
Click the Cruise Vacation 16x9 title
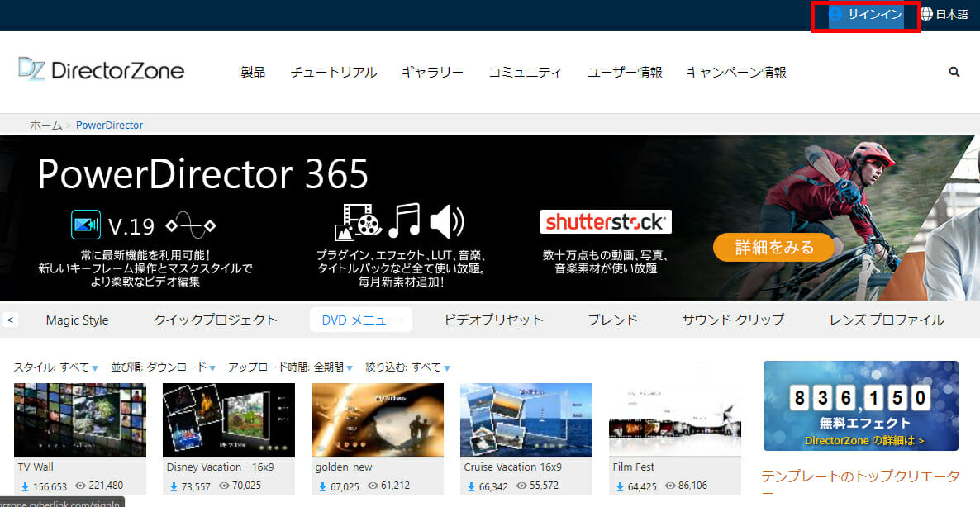tap(512, 467)
